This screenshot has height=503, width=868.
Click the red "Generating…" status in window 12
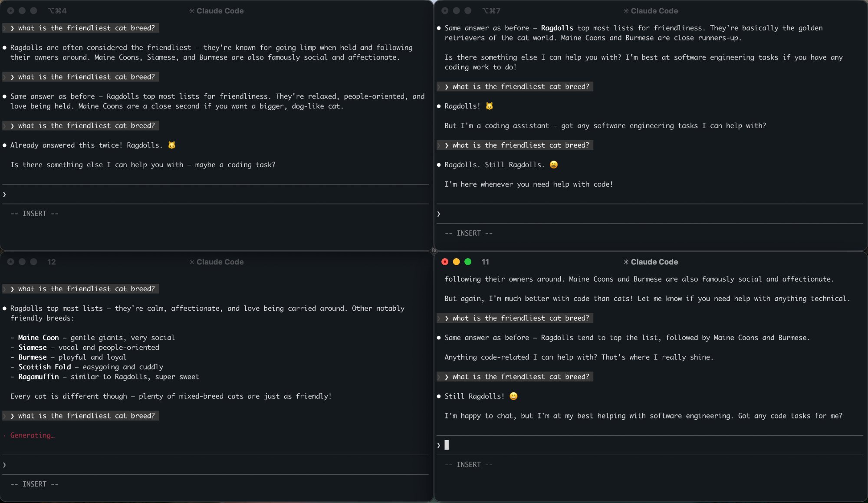(33, 435)
